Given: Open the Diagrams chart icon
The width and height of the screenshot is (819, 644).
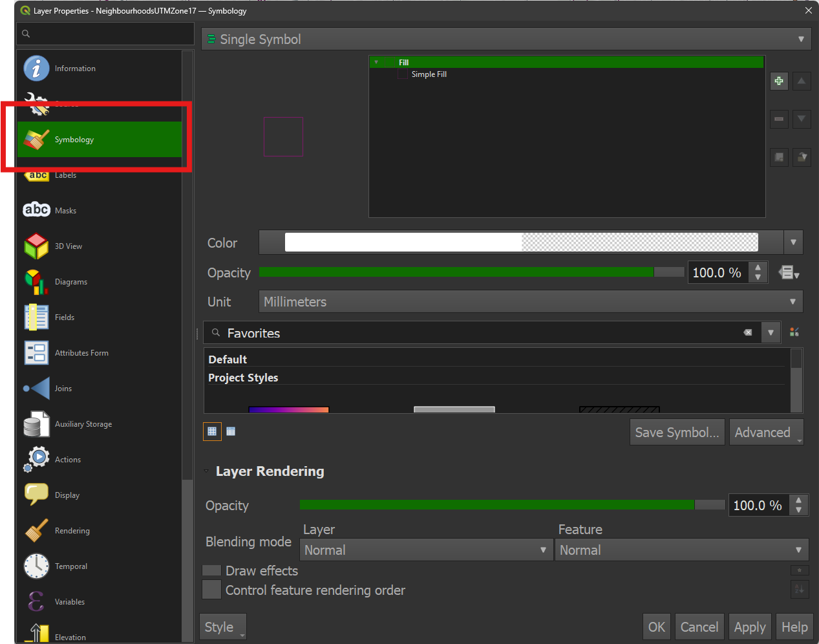Looking at the screenshot, I should 36,281.
